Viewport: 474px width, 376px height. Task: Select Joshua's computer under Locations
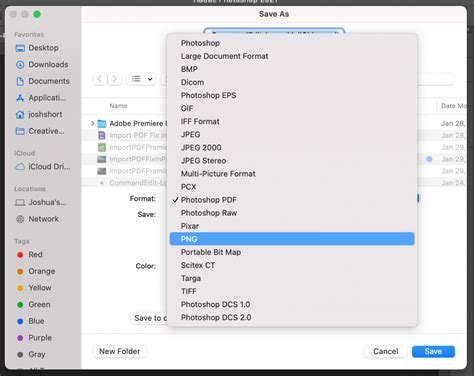coord(41,203)
